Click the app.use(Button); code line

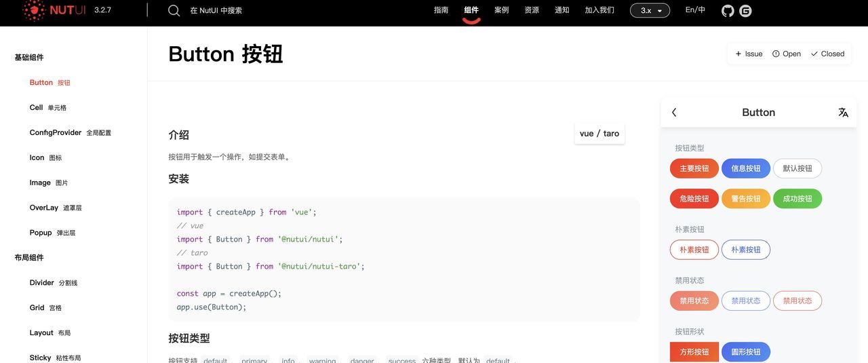[212, 307]
